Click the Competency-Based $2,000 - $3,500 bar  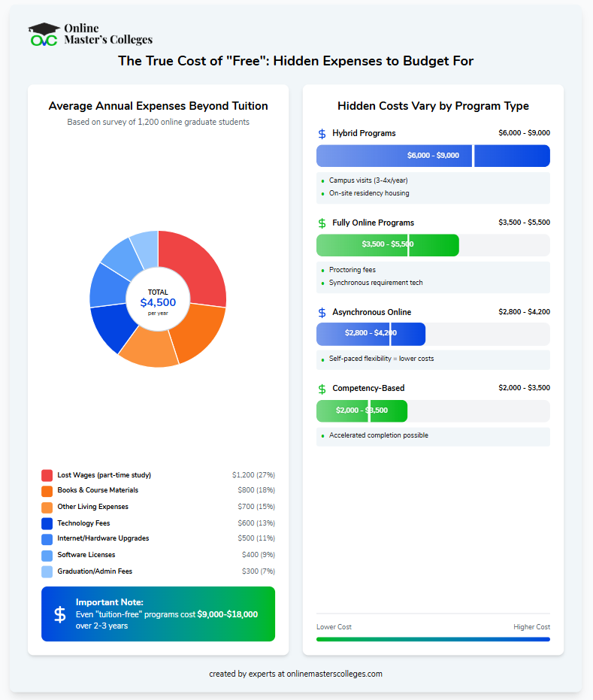362,411
